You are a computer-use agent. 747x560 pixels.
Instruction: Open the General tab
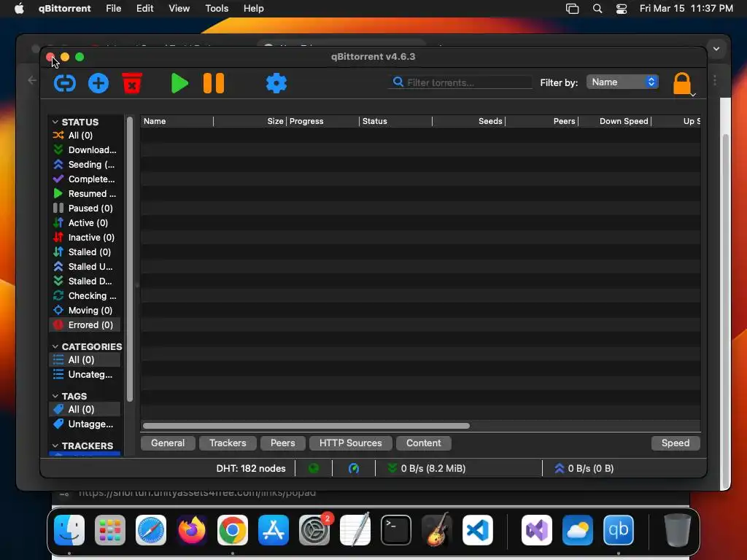coord(168,443)
